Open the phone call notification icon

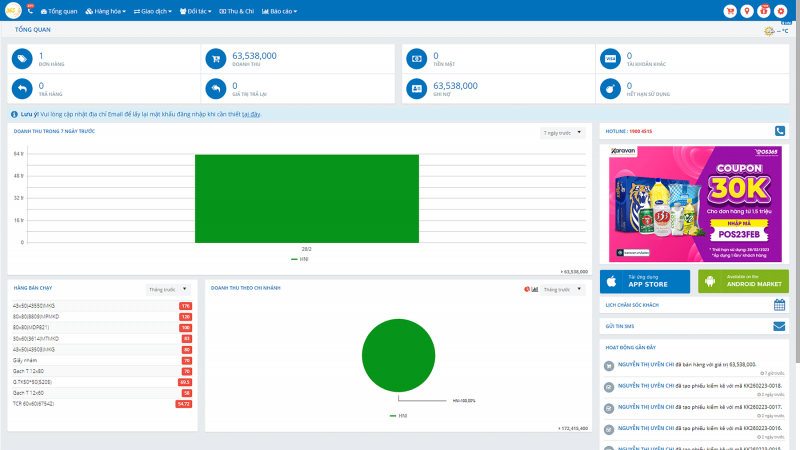coord(30,10)
